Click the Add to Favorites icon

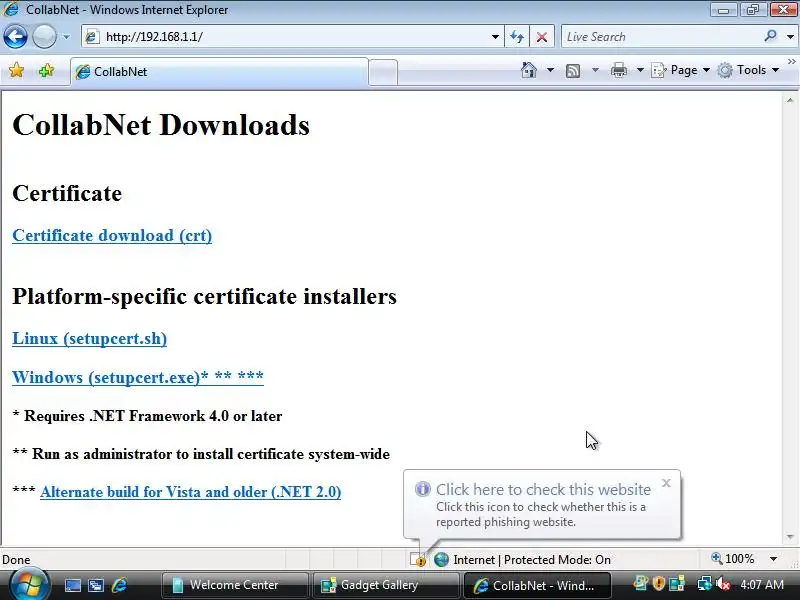46,70
